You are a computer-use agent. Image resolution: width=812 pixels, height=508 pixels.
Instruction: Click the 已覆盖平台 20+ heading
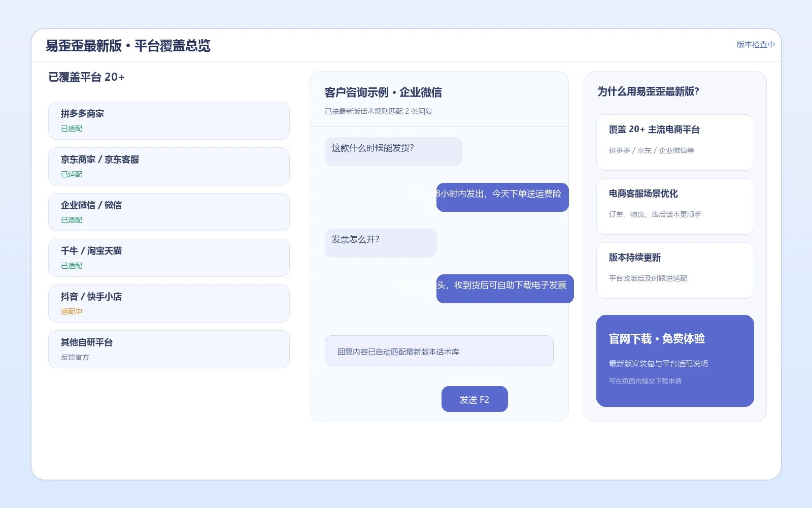pyautogui.click(x=86, y=77)
